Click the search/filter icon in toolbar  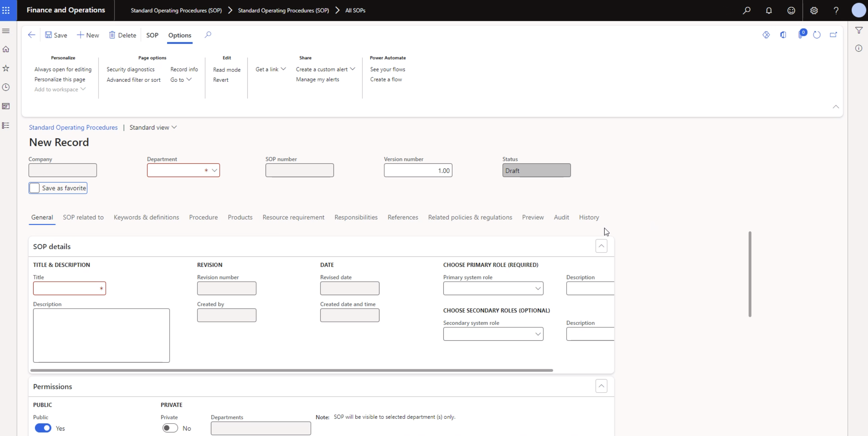tap(207, 35)
